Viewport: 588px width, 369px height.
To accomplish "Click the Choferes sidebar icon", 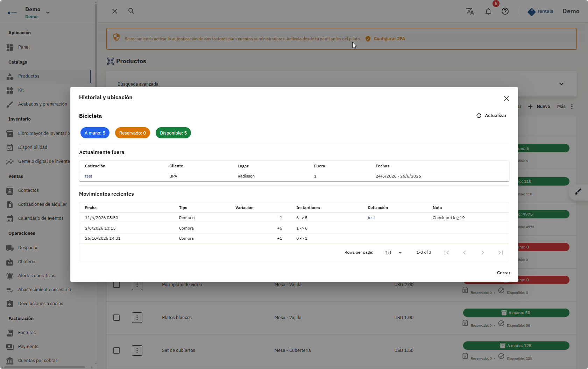I will tap(10, 262).
